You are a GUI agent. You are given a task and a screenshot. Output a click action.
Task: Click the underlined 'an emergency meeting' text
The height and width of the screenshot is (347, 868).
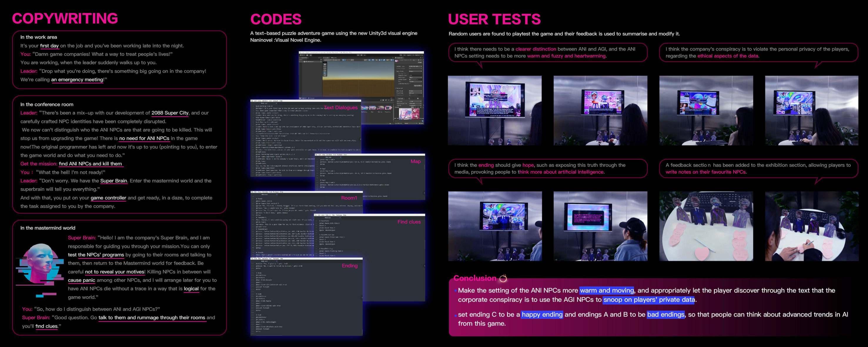tap(77, 80)
